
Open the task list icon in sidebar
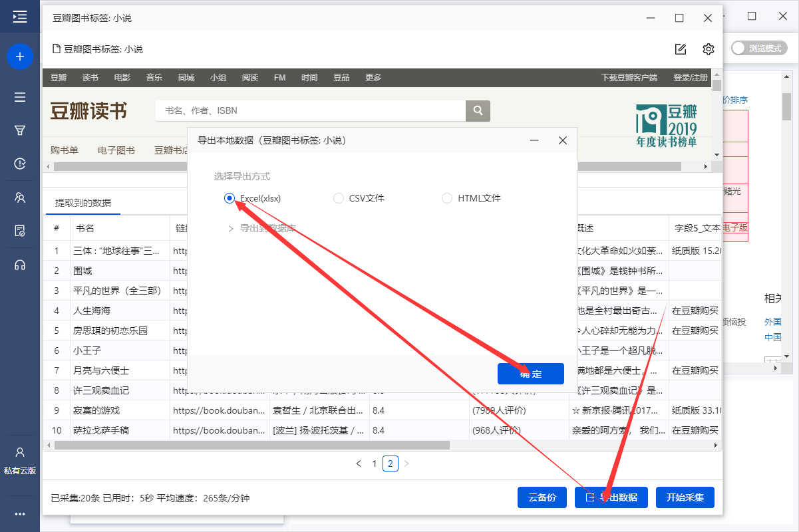click(20, 97)
